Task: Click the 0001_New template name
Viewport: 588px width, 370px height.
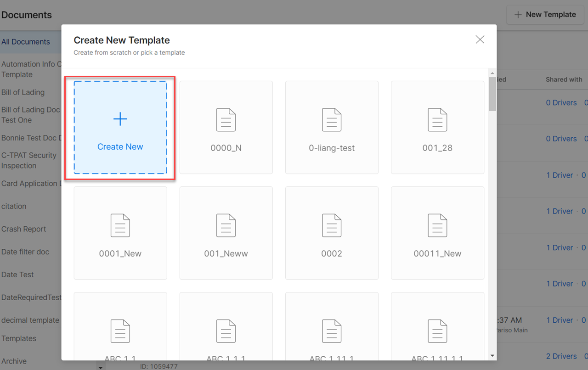Action: (x=120, y=254)
